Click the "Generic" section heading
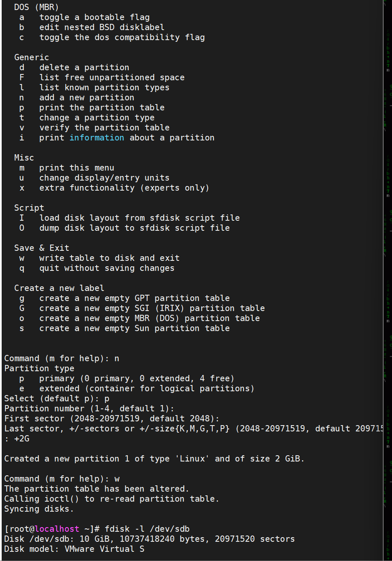 click(x=31, y=57)
